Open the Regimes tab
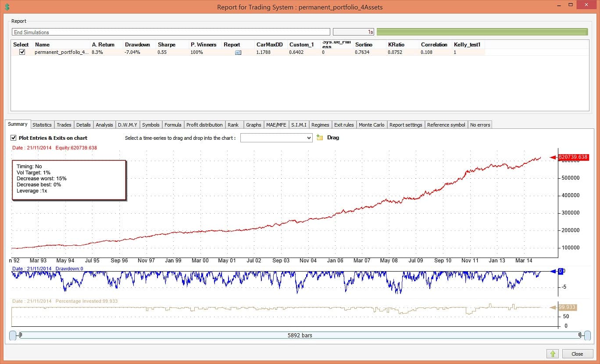 click(x=320, y=125)
